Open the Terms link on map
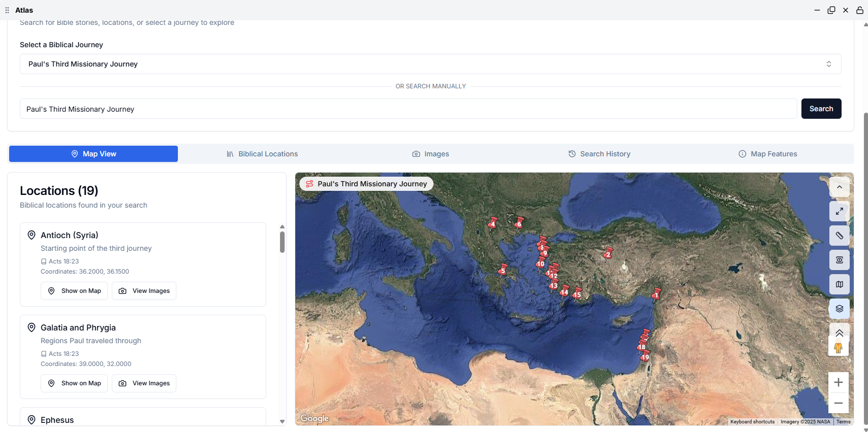The width and height of the screenshot is (868, 432). click(x=843, y=422)
